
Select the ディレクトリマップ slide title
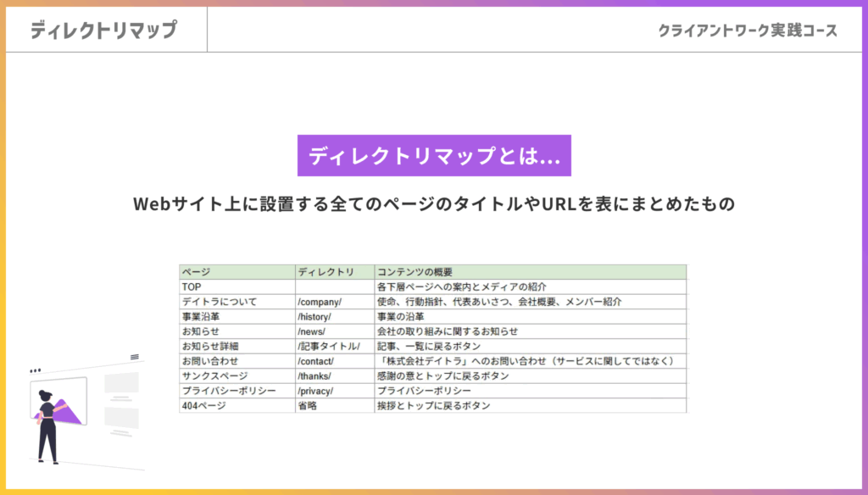103,31
